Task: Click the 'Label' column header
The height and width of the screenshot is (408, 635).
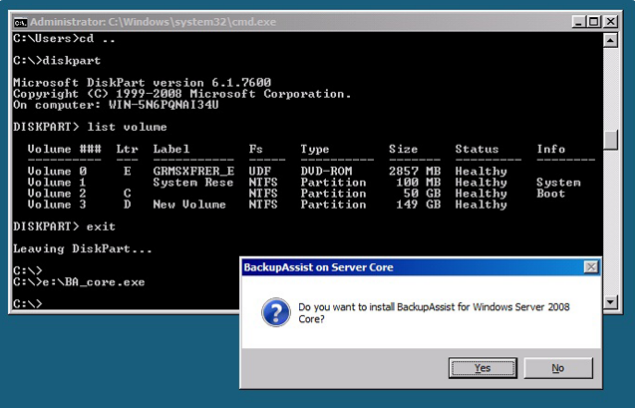Action: [171, 149]
